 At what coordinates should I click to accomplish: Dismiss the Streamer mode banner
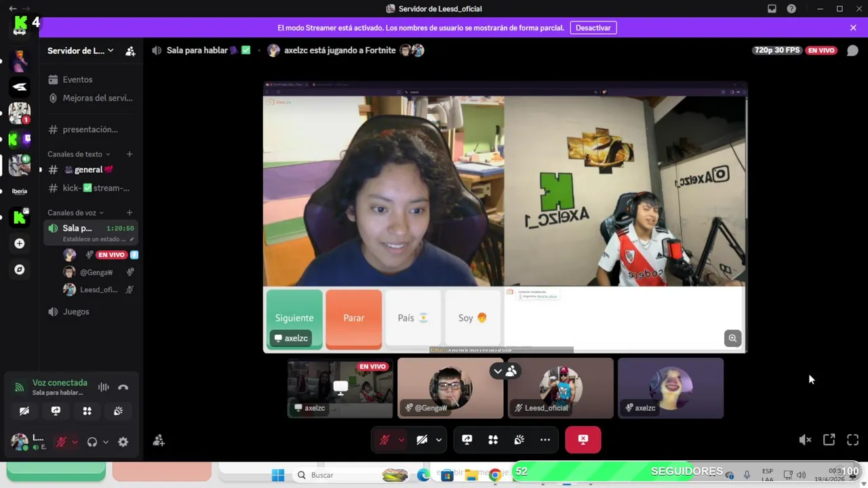pos(853,28)
